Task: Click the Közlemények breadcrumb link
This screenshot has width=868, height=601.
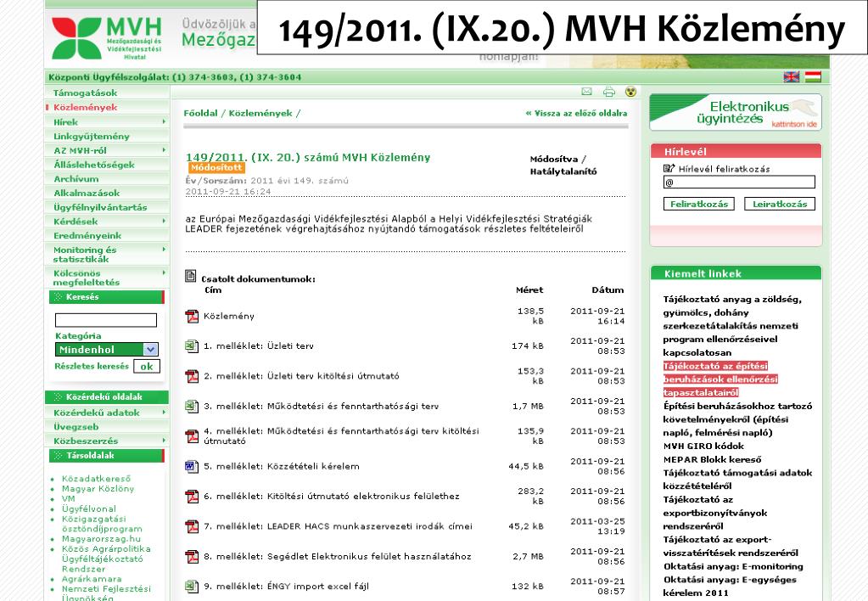Action: [x=260, y=113]
